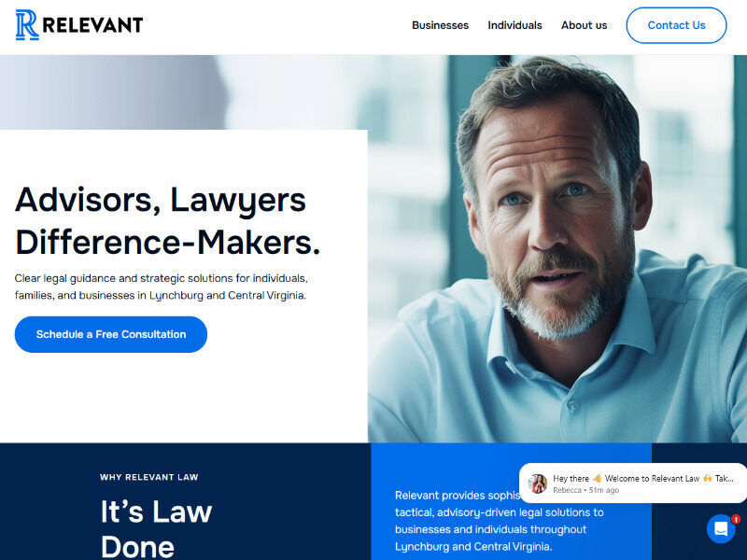This screenshot has height=560, width=747.
Task: Open the About us menu
Action: [585, 25]
